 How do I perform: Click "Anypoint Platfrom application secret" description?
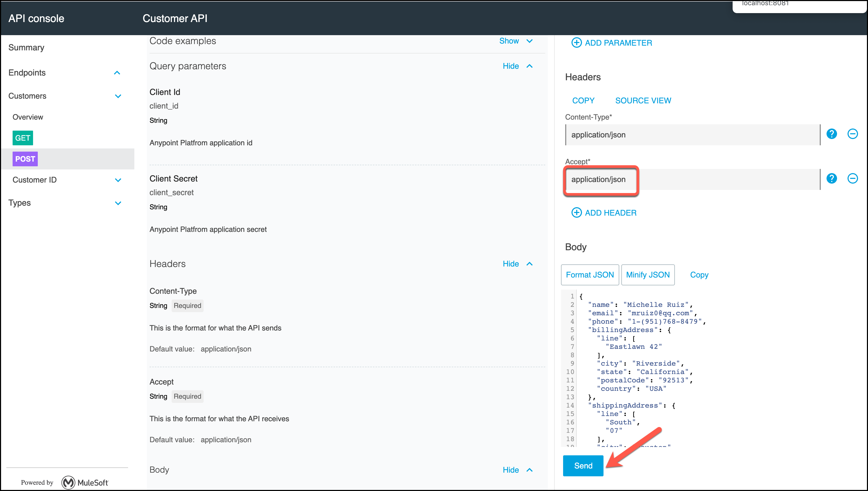[208, 229]
